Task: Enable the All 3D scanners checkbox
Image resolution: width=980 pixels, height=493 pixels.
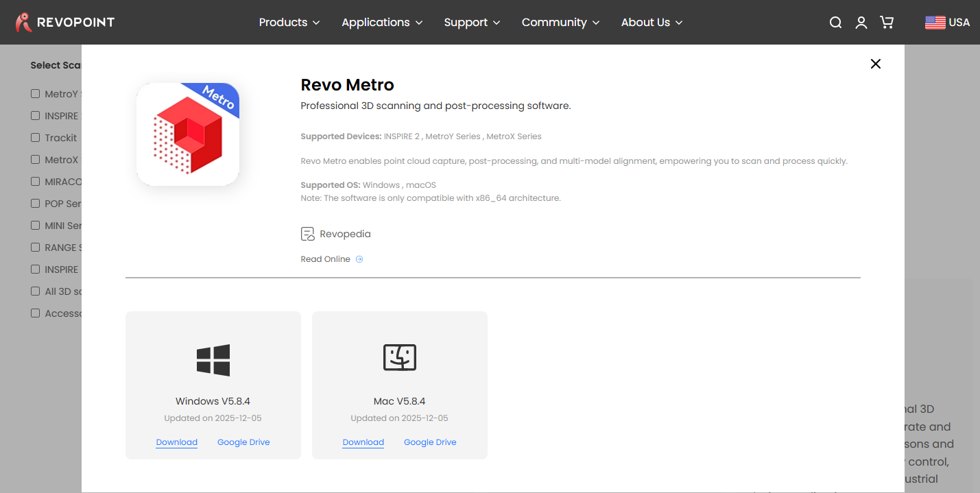Action: coord(36,291)
